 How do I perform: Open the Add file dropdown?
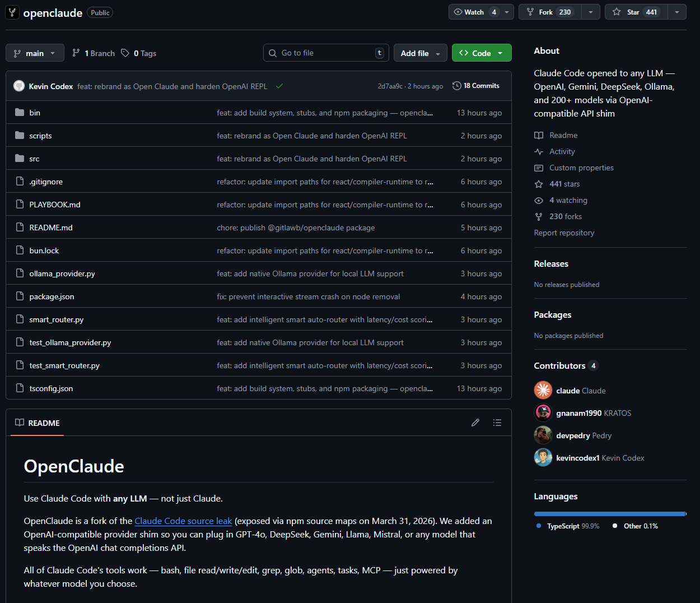[x=421, y=53]
